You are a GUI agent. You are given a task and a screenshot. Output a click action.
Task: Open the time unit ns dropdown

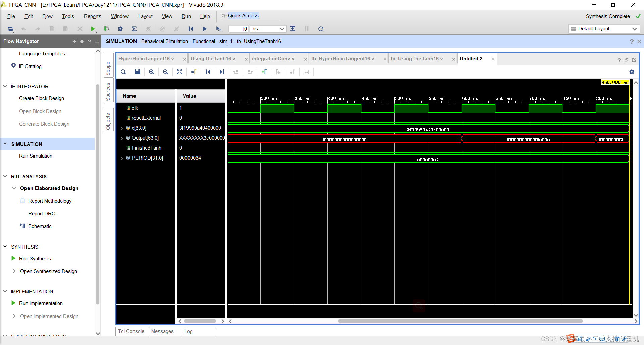pos(268,29)
